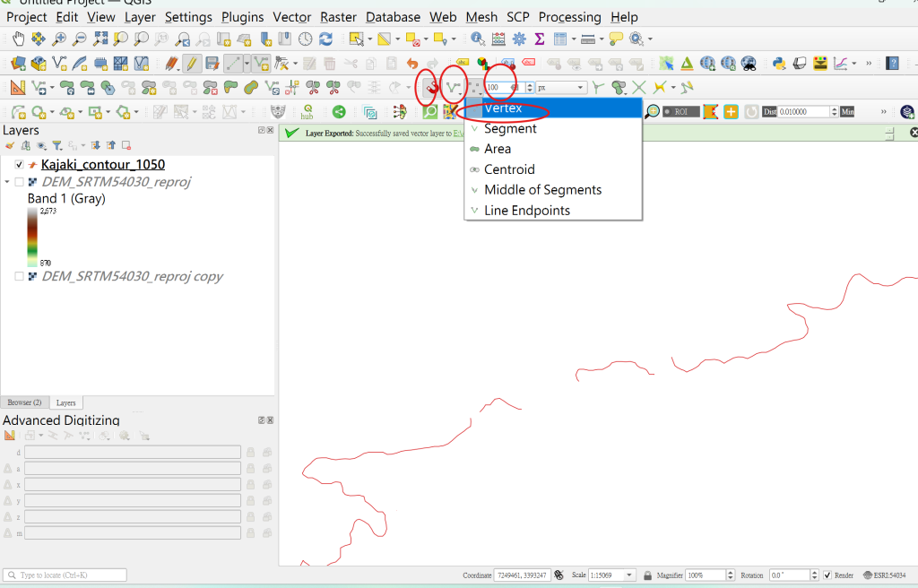
Task: Select the Identify Features tool
Action: click(478, 39)
